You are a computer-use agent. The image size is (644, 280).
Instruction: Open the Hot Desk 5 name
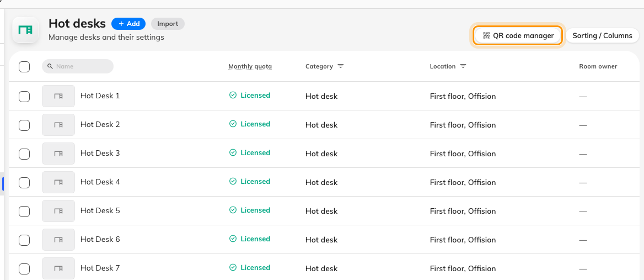tap(100, 211)
